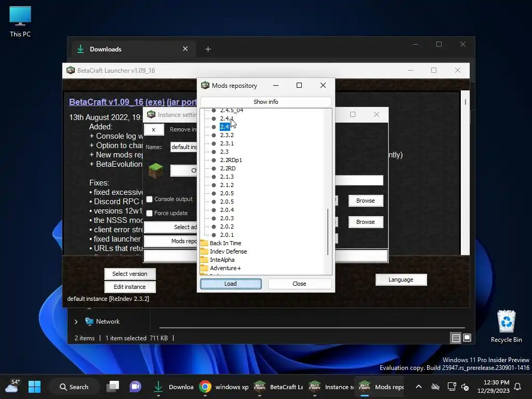Open the notification bell

click(518, 387)
